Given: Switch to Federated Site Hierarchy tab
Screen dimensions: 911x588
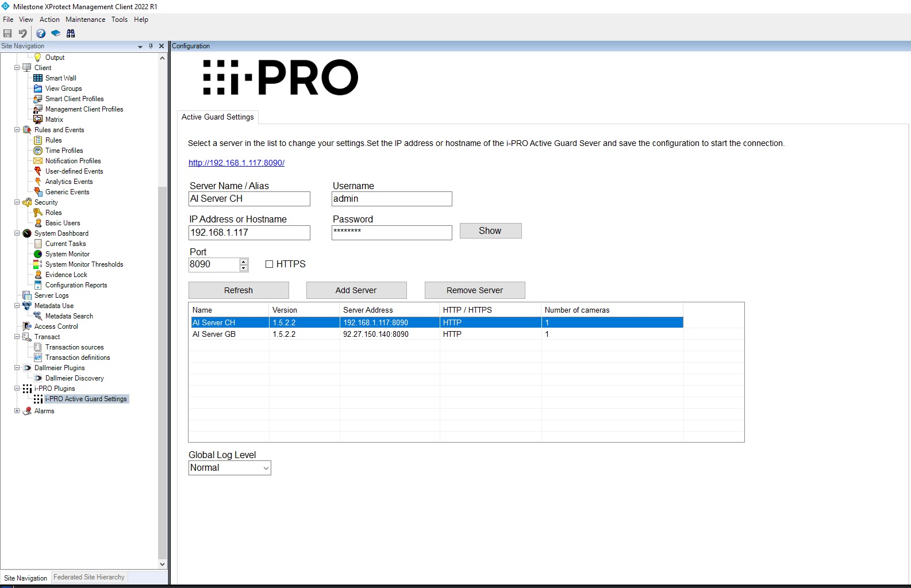Looking at the screenshot, I should tap(89, 577).
